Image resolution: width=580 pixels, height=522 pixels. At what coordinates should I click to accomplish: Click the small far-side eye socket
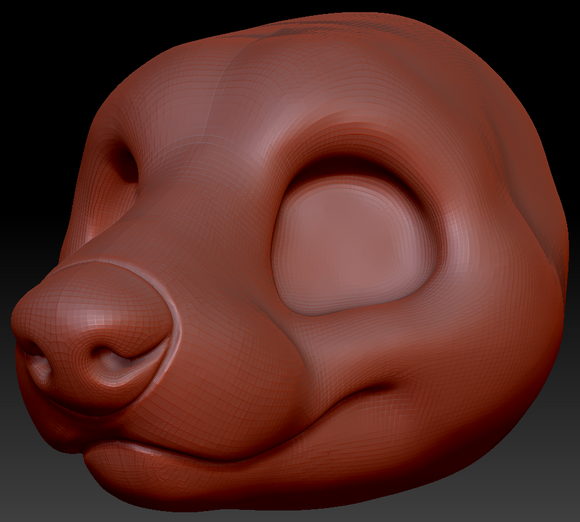click(124, 160)
